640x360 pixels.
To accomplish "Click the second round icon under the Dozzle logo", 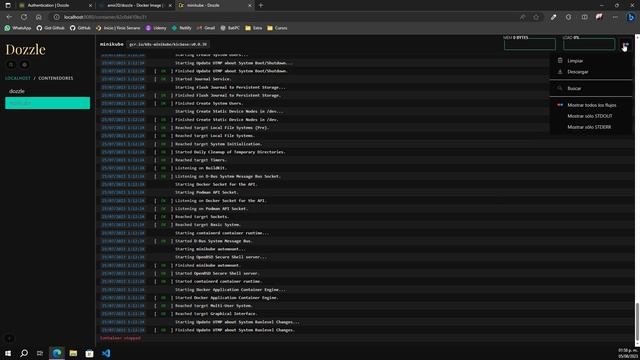I will click(x=24, y=64).
